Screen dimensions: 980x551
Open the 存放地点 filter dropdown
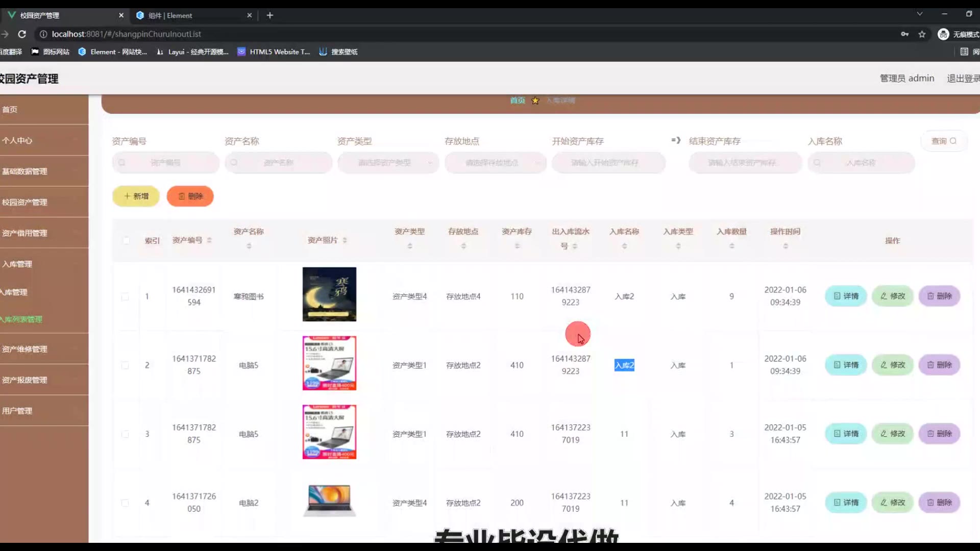coord(495,163)
